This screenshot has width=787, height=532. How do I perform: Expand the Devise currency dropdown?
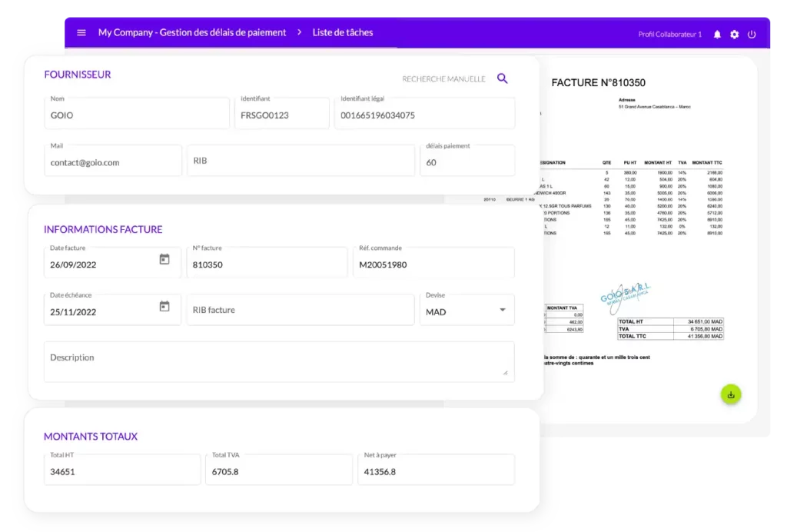[x=503, y=310]
